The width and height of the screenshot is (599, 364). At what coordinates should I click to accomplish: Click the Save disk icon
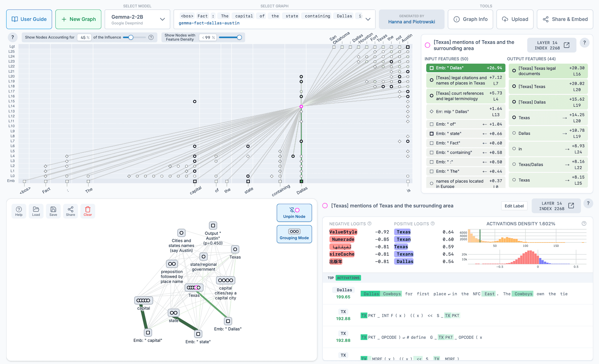coord(53,211)
